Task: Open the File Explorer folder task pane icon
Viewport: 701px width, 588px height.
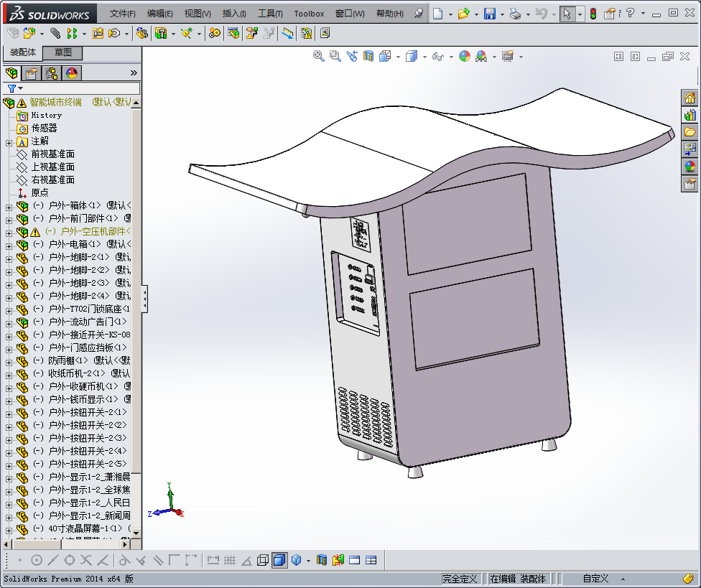Action: click(690, 132)
